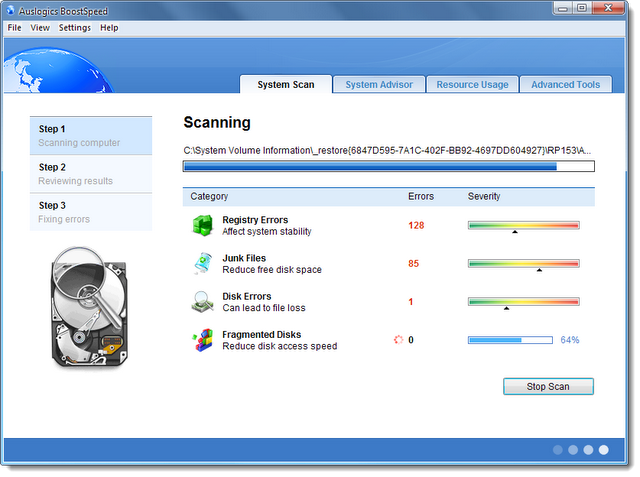Viewport: 640px width, 477px height.
Task: Click the scanned file path text
Action: point(387,151)
